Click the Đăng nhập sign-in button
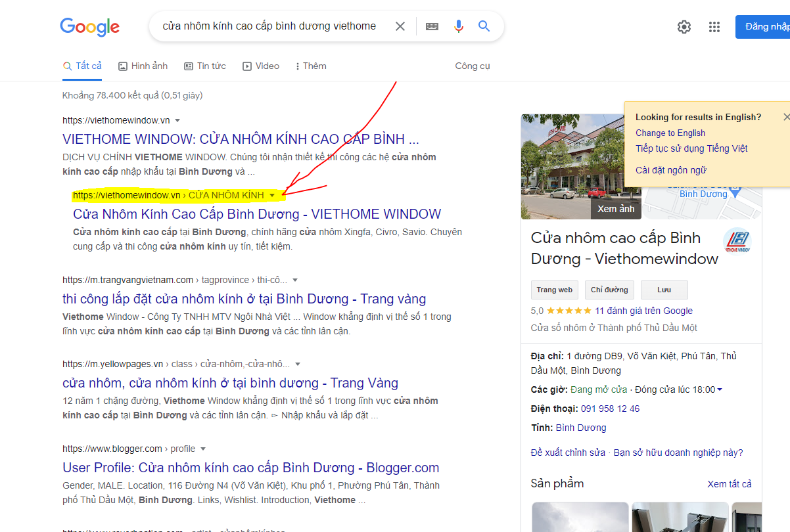The height and width of the screenshot is (532, 790). click(763, 27)
